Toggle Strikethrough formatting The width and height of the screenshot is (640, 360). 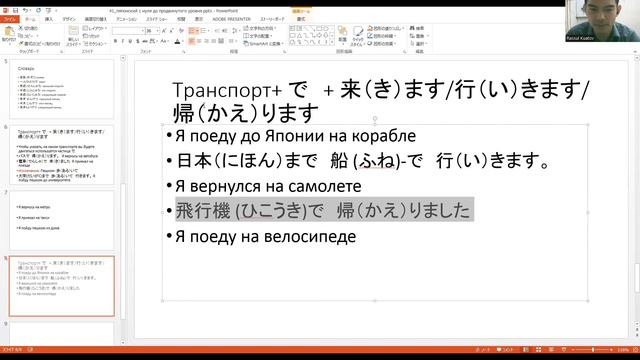pos(145,41)
